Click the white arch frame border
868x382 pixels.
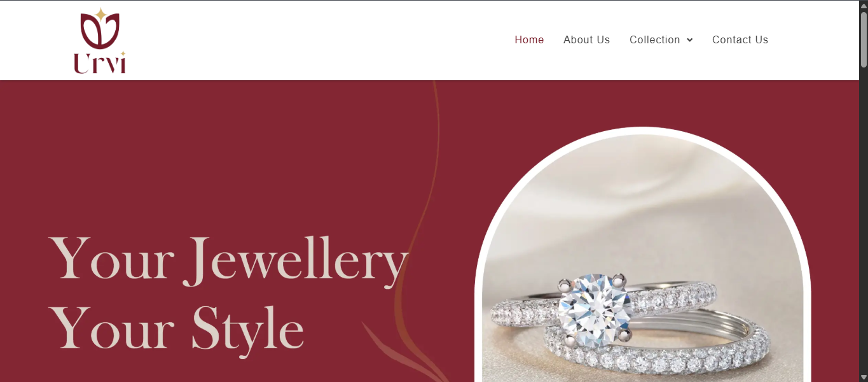pyautogui.click(x=642, y=131)
